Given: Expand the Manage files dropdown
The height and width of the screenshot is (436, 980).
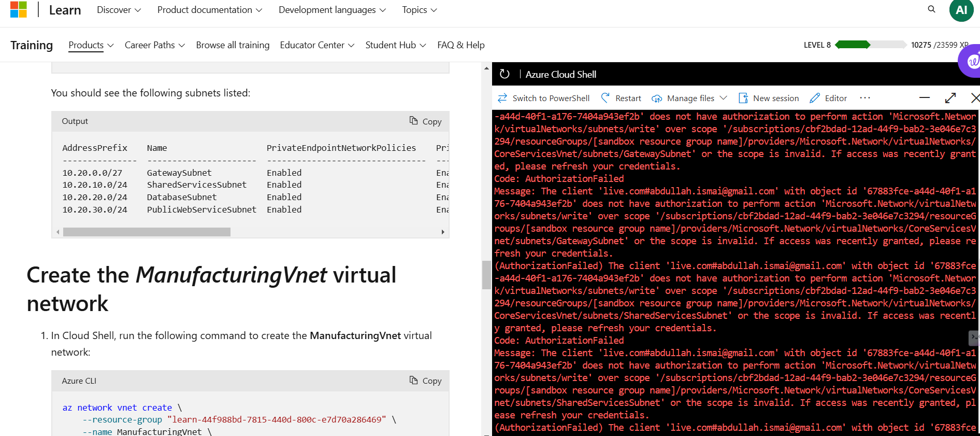Looking at the screenshot, I should pyautogui.click(x=689, y=98).
